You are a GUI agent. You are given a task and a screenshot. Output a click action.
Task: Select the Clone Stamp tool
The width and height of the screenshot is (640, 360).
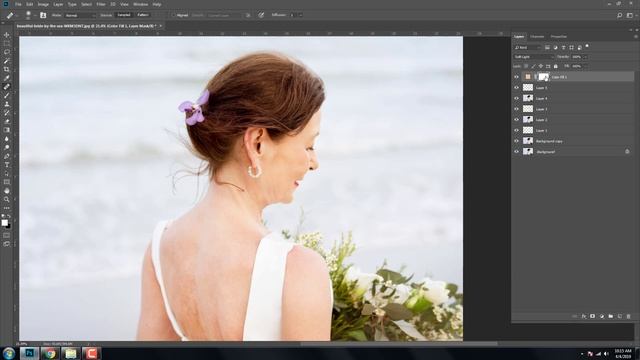pos(7,104)
